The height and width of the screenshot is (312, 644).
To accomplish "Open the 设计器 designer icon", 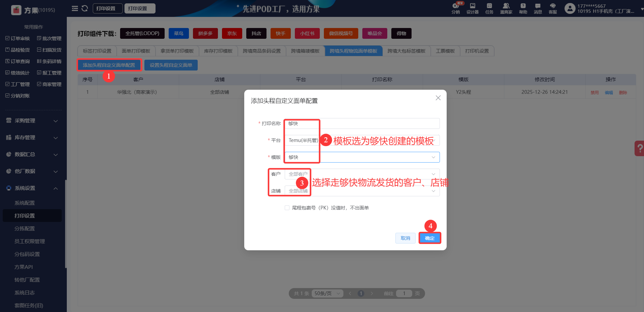I will (473, 8).
